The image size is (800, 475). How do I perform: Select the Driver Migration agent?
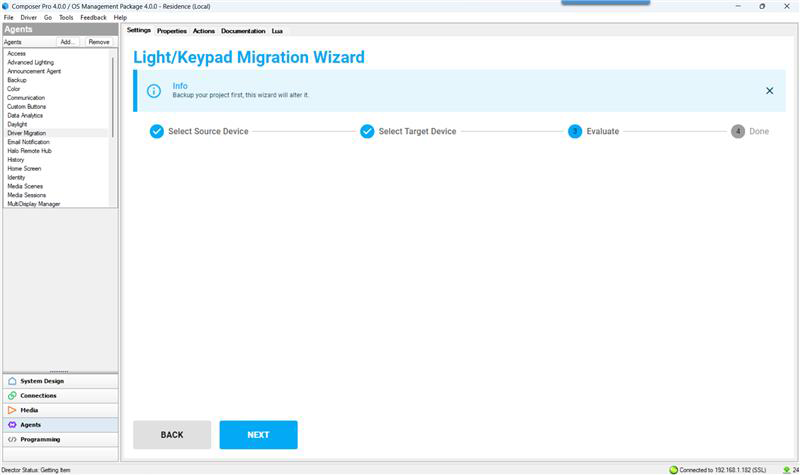point(27,133)
